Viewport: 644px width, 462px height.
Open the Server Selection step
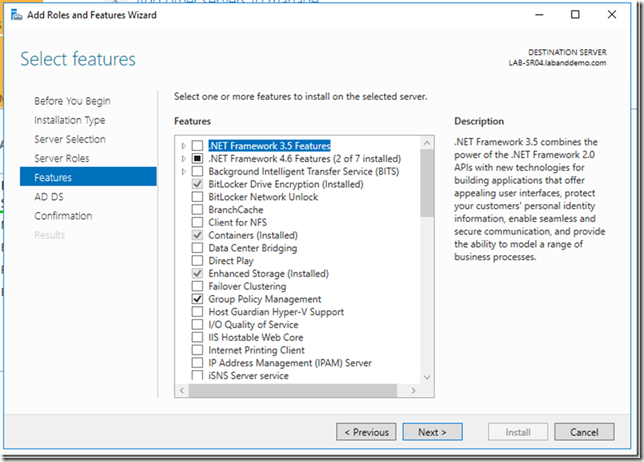70,139
